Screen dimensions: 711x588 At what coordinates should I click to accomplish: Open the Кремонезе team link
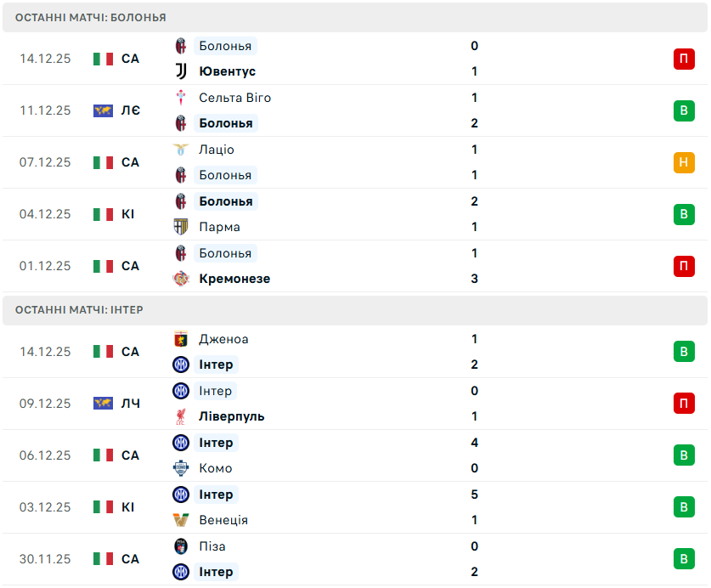pyautogui.click(x=234, y=279)
